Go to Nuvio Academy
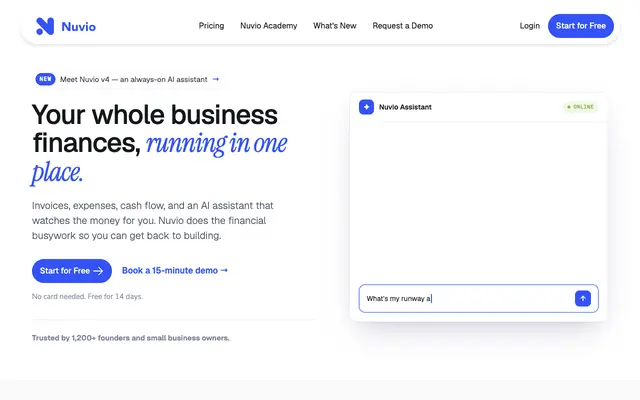 tap(269, 26)
